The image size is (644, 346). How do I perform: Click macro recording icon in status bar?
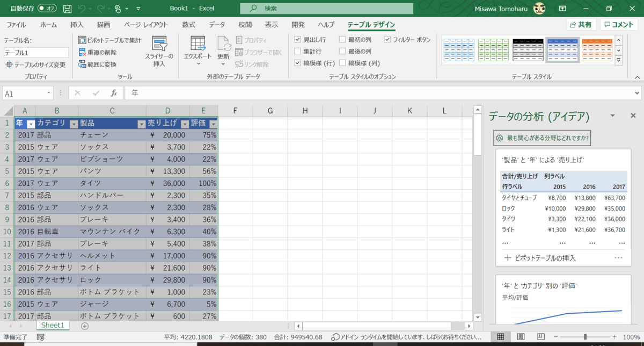point(41,337)
